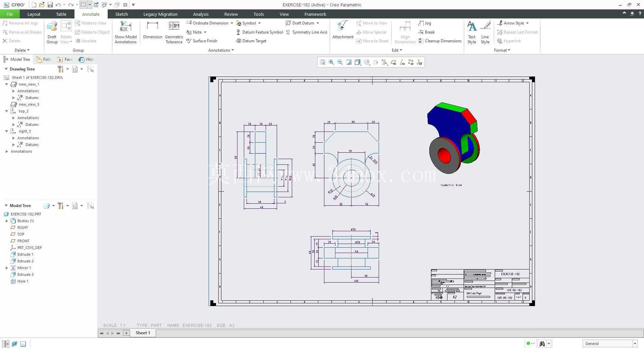Image resolution: width=644 pixels, height=349 pixels.
Task: Click the Attachment tool
Action: pos(343,30)
